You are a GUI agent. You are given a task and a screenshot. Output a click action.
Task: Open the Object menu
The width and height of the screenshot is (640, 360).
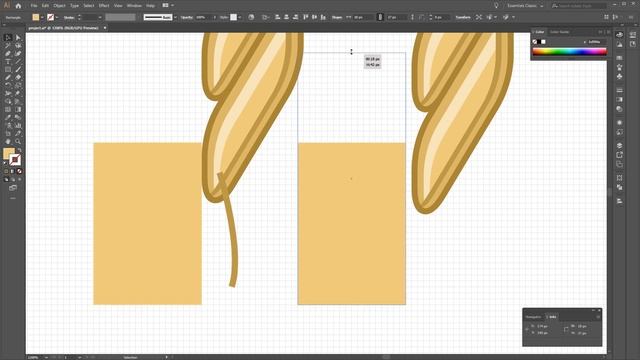click(x=59, y=6)
